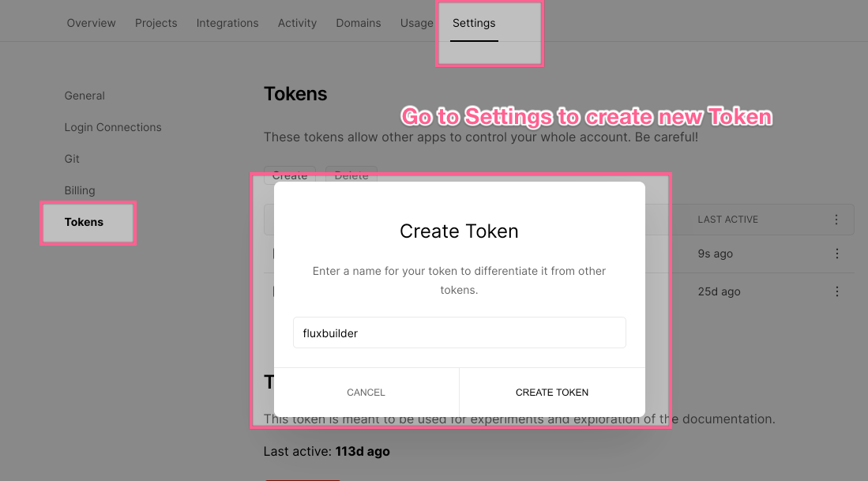
Task: Select Git in settings sidebar
Action: point(72,159)
